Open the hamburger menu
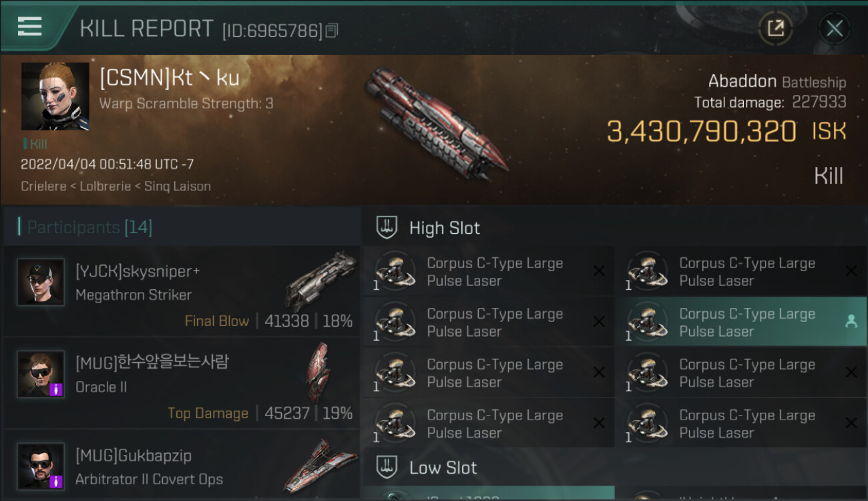 click(30, 27)
